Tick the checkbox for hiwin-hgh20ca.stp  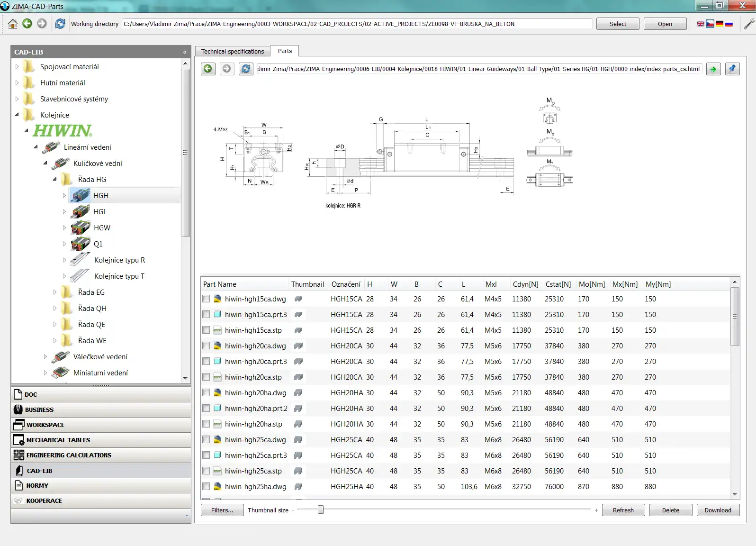pos(206,377)
